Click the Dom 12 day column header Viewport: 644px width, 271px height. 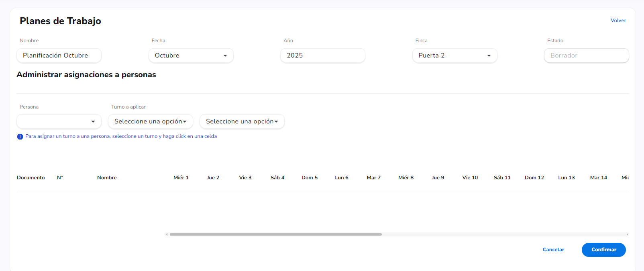(x=534, y=178)
